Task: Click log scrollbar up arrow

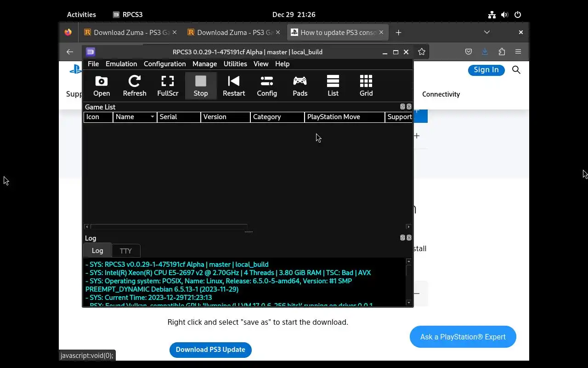Action: (409, 261)
